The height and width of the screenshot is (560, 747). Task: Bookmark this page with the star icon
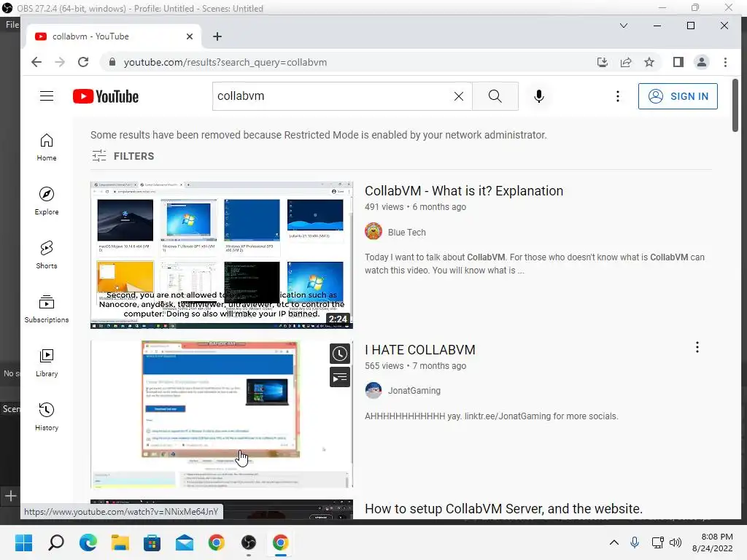649,63
